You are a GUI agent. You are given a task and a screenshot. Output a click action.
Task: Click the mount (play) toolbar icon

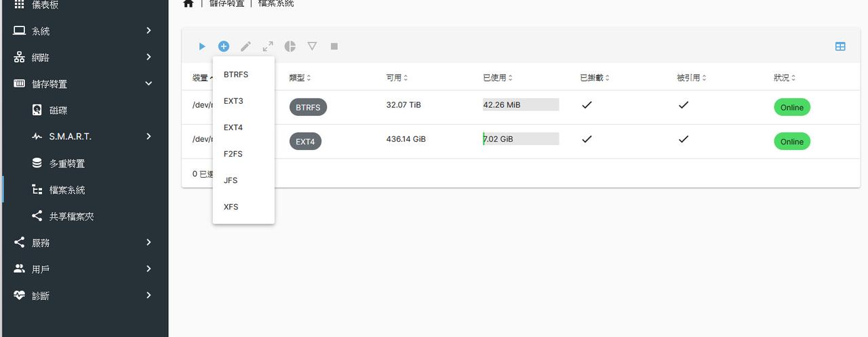(202, 46)
